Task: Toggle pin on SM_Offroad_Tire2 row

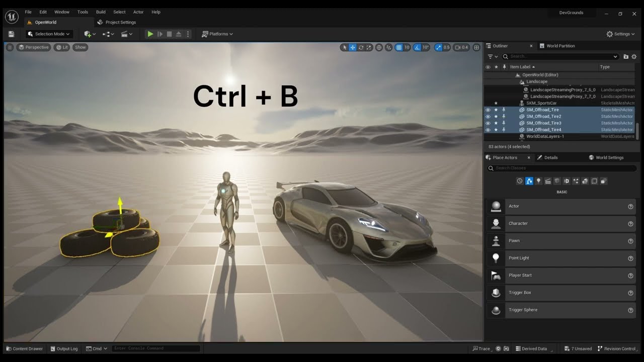Action: (504, 116)
